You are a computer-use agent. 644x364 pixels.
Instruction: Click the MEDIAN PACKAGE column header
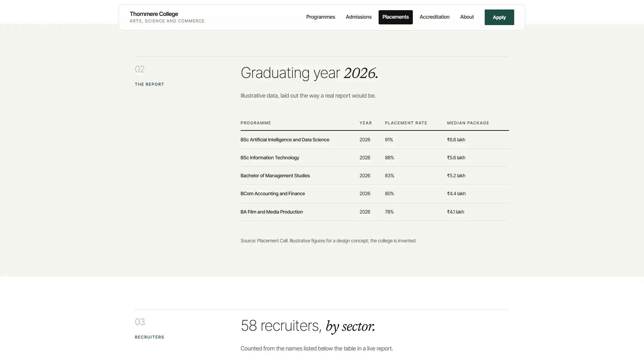tap(468, 123)
